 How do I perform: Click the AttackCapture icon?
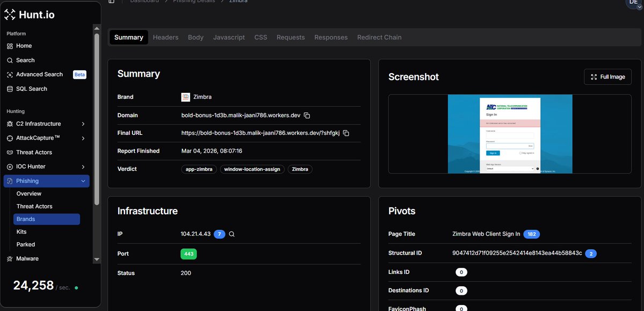(10, 138)
